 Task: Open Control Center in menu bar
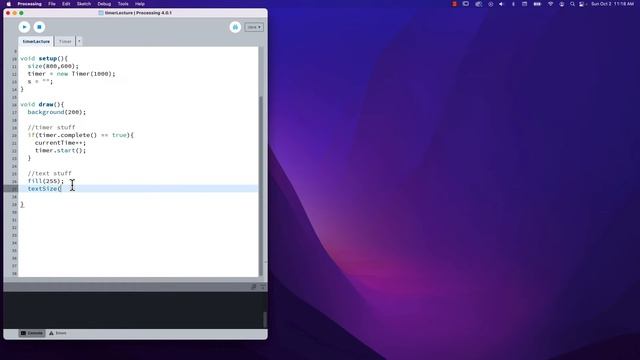[582, 4]
